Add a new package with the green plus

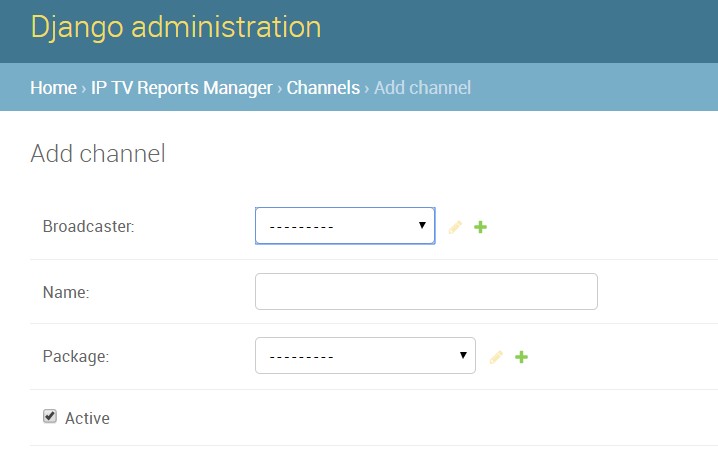(x=522, y=357)
